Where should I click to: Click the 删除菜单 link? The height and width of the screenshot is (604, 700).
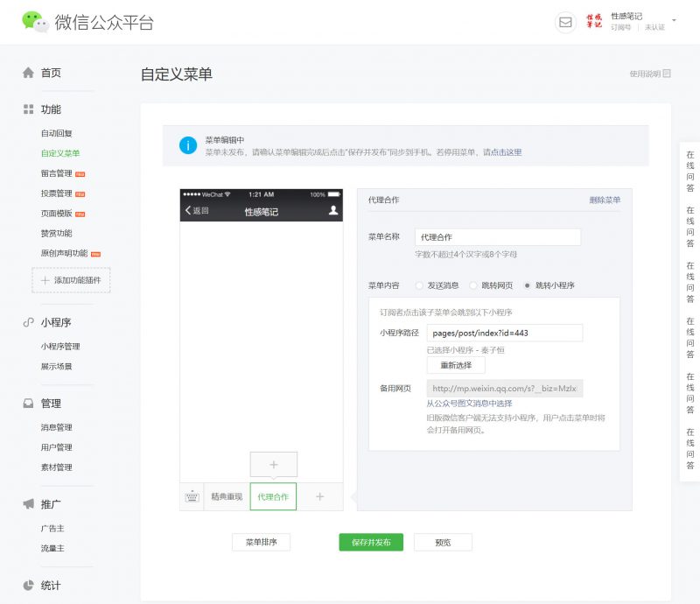click(x=605, y=200)
